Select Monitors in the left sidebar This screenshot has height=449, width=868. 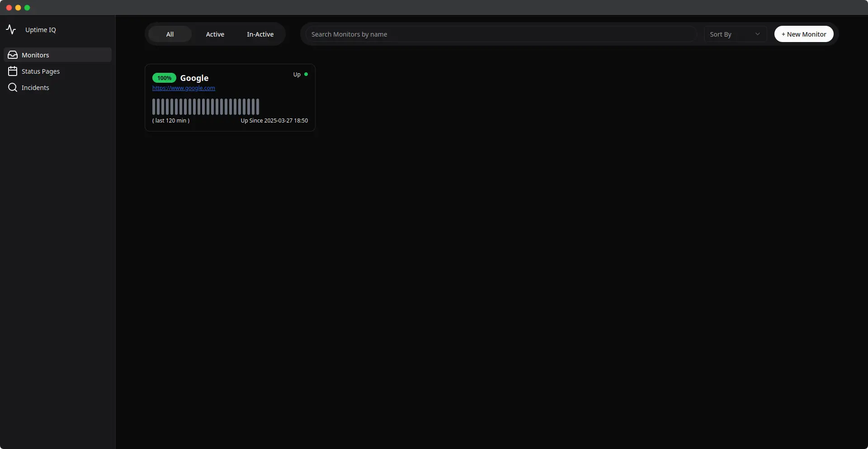35,55
